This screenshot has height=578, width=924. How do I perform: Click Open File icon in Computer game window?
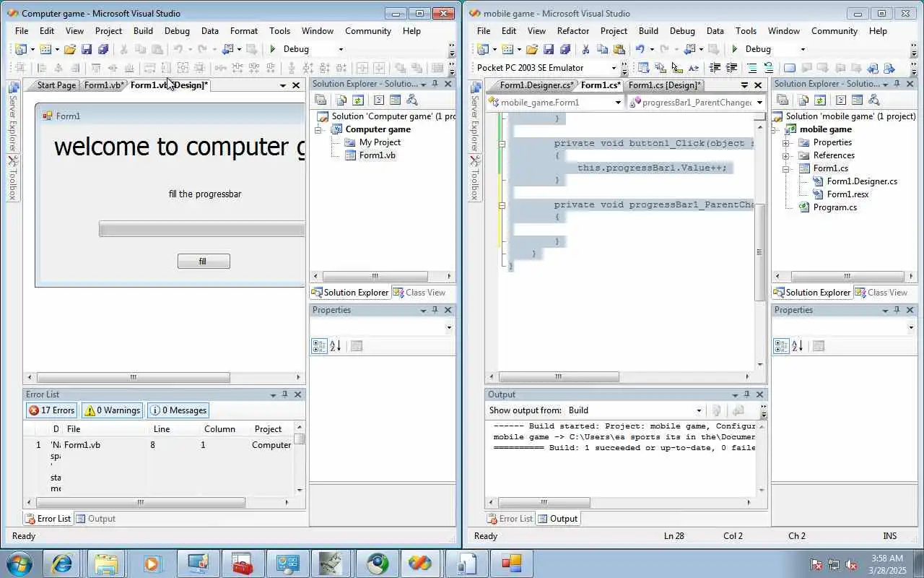[69, 49]
